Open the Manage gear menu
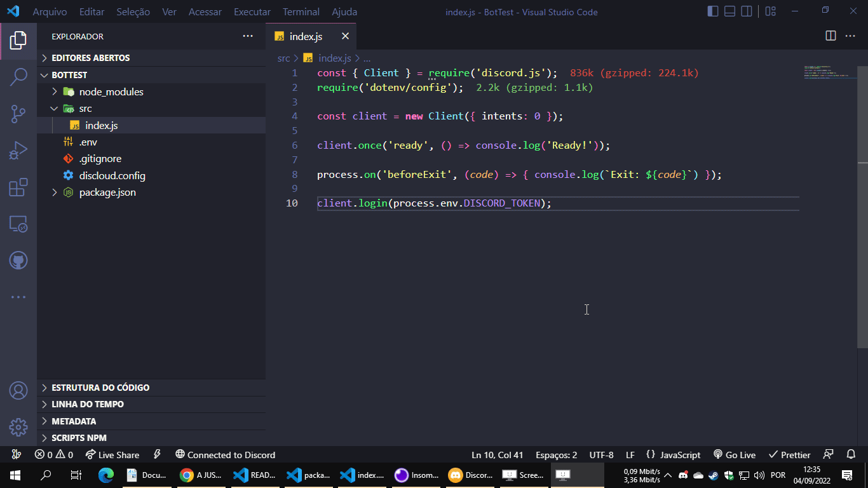This screenshot has height=488, width=868. (x=18, y=427)
